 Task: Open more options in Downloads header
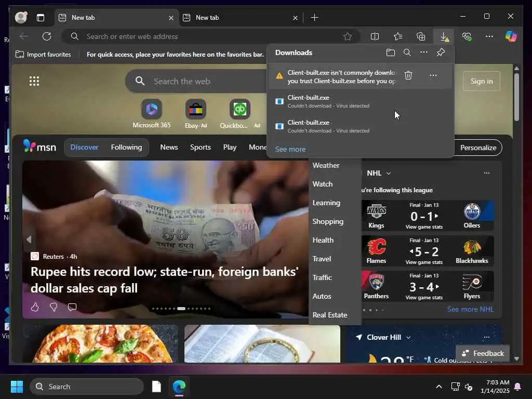[x=424, y=52]
